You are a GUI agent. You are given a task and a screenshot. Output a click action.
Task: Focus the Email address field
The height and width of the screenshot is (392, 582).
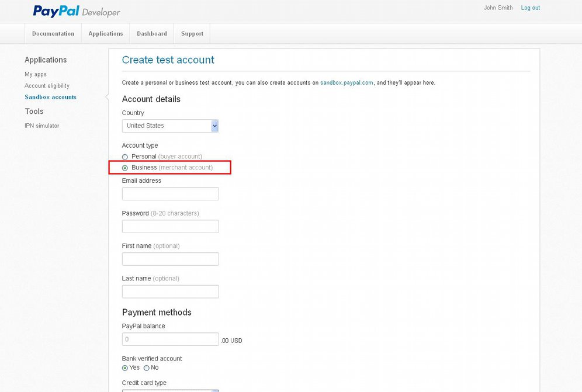click(x=171, y=194)
